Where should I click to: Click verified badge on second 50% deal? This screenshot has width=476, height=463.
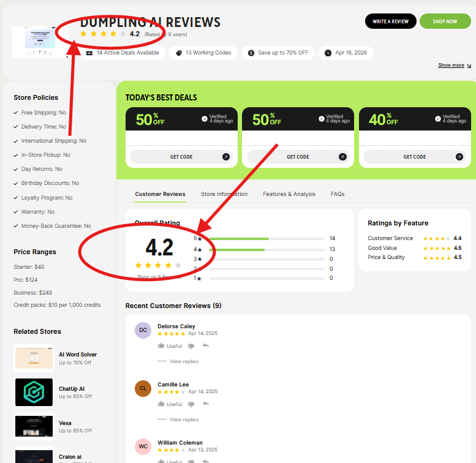point(321,119)
